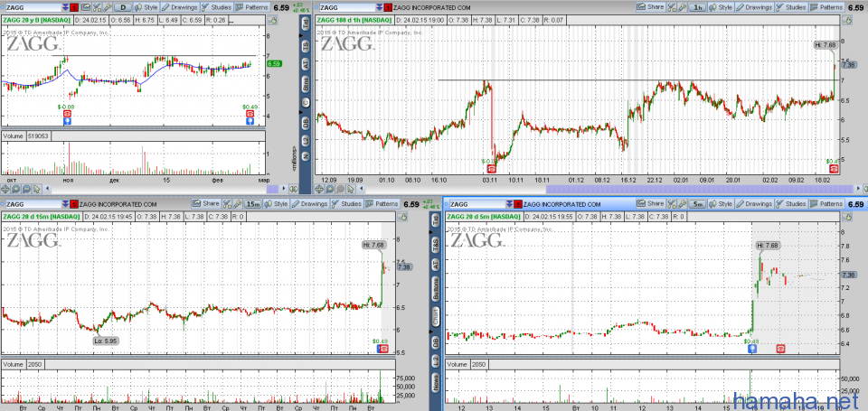Change the 5m timeframe button
This screenshot has height=411, width=868.
697,204
